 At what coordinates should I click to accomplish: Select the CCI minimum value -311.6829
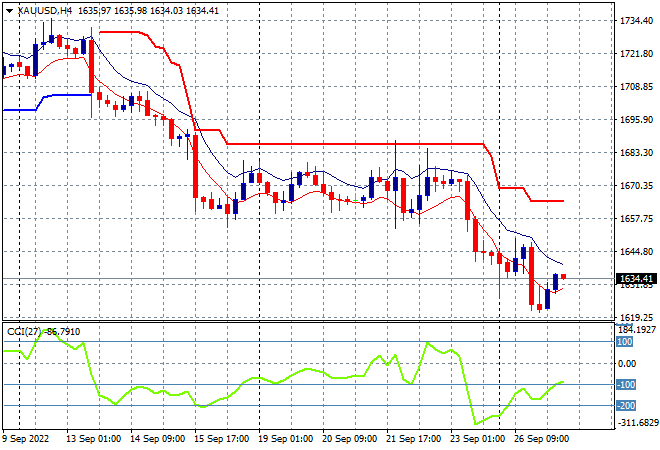[x=637, y=422]
